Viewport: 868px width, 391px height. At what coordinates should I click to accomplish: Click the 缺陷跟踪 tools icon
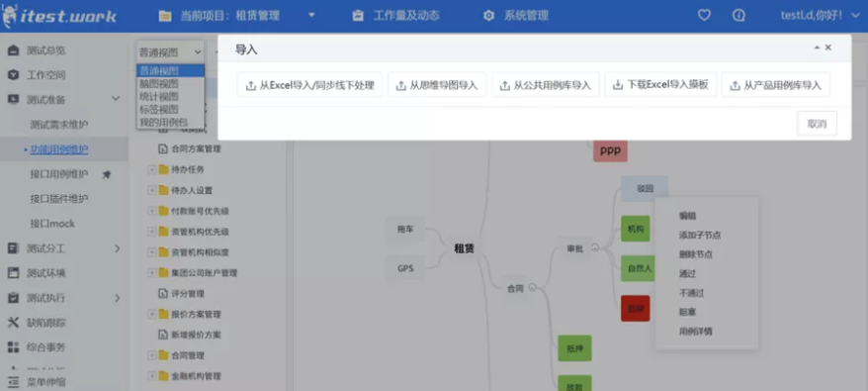click(x=13, y=323)
